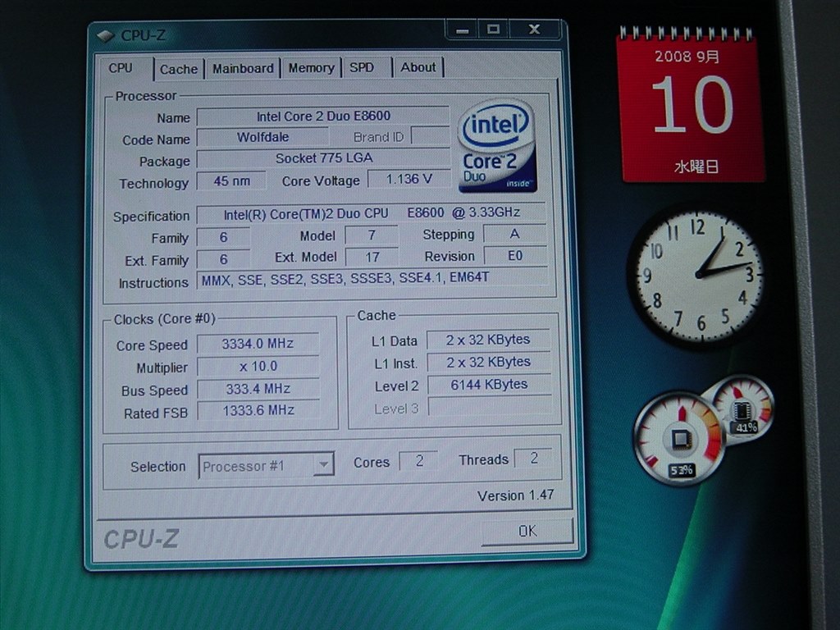Click the Core Speed value '3334.0 MHz'
840x630 pixels.
(x=258, y=344)
